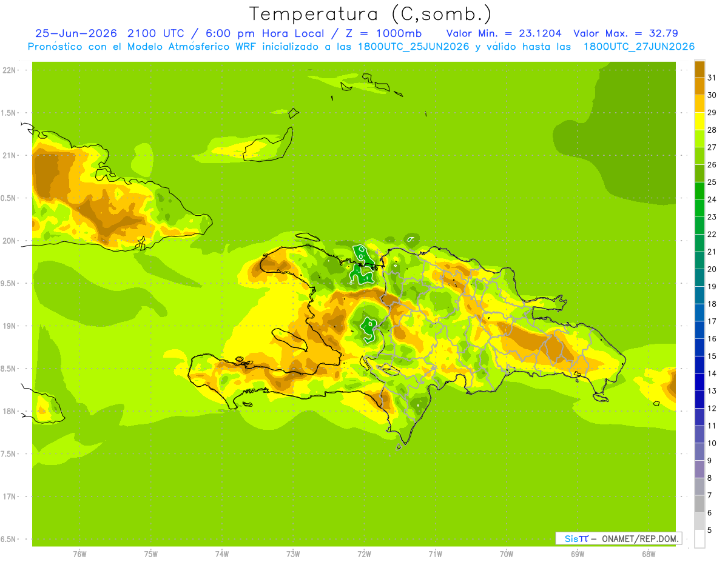Click the '74W' longitude axis label
The image size is (728, 562).
pyautogui.click(x=222, y=554)
